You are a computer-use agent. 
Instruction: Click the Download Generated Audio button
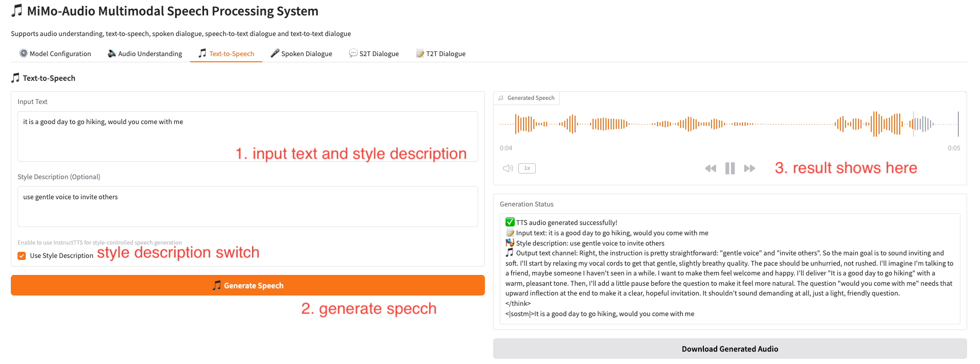730,349
